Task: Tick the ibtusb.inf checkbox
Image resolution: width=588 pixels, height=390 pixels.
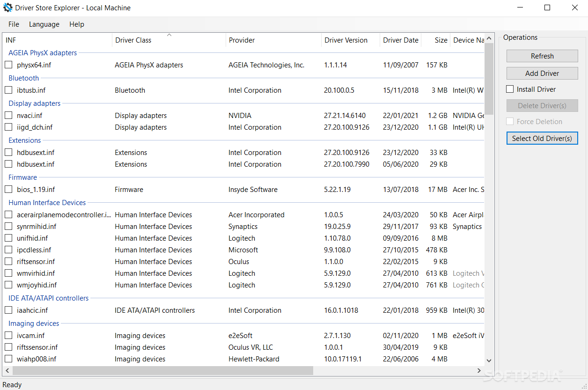Action: coord(8,90)
